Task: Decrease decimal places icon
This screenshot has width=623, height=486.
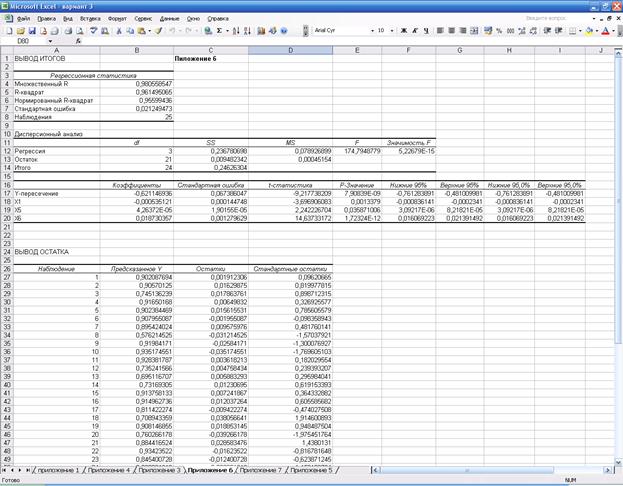Action: (x=533, y=31)
